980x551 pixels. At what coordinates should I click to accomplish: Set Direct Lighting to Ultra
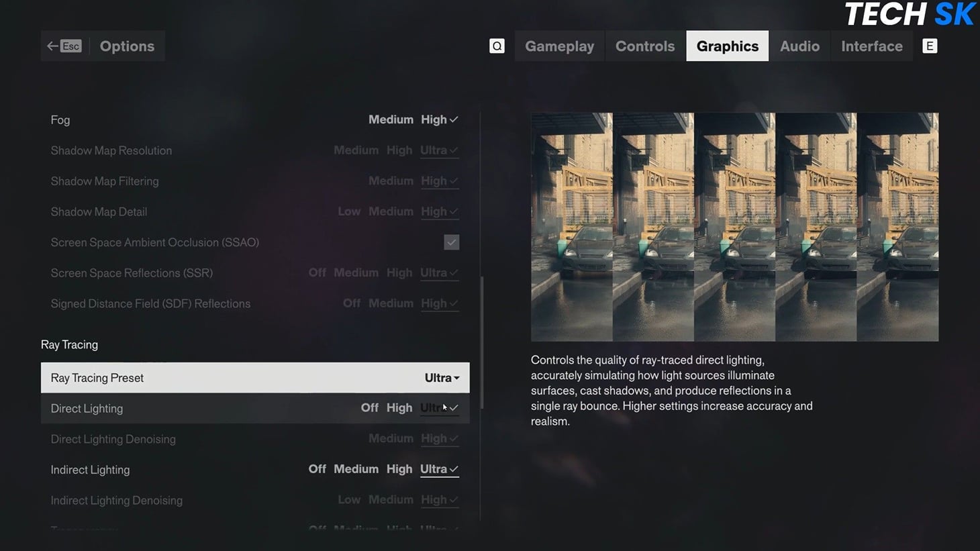pyautogui.click(x=439, y=407)
